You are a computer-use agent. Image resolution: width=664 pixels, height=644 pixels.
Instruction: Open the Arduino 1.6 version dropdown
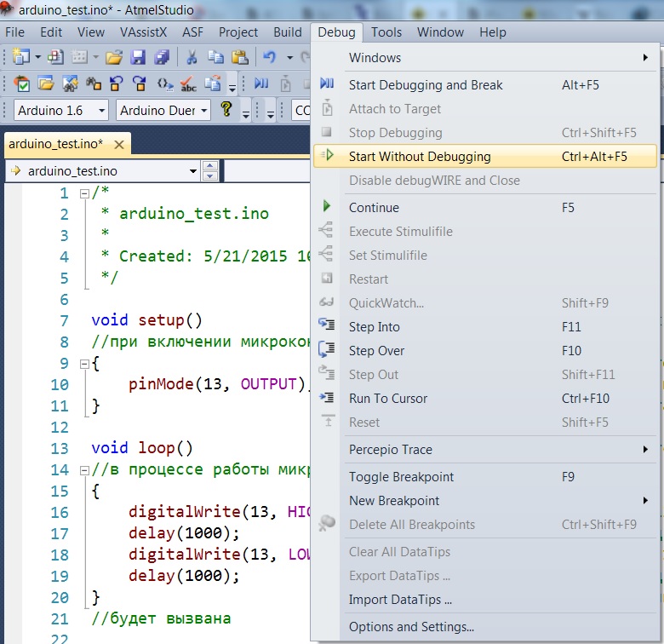[101, 111]
